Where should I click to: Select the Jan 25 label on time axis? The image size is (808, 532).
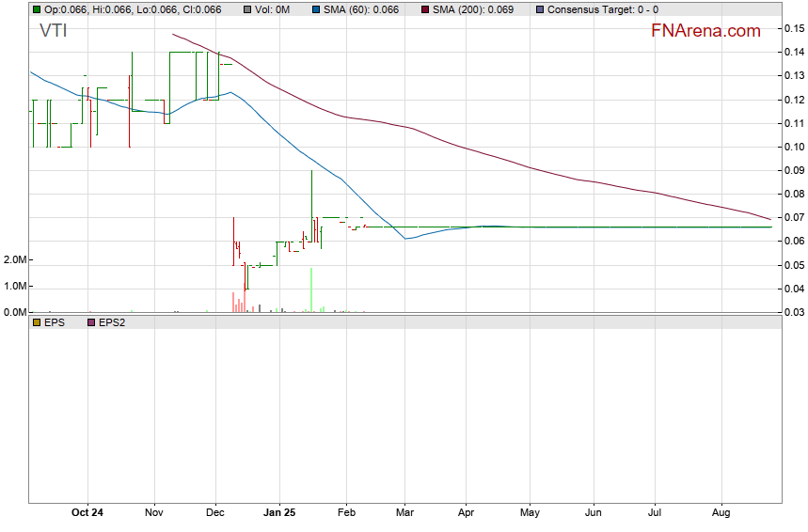coord(278,513)
